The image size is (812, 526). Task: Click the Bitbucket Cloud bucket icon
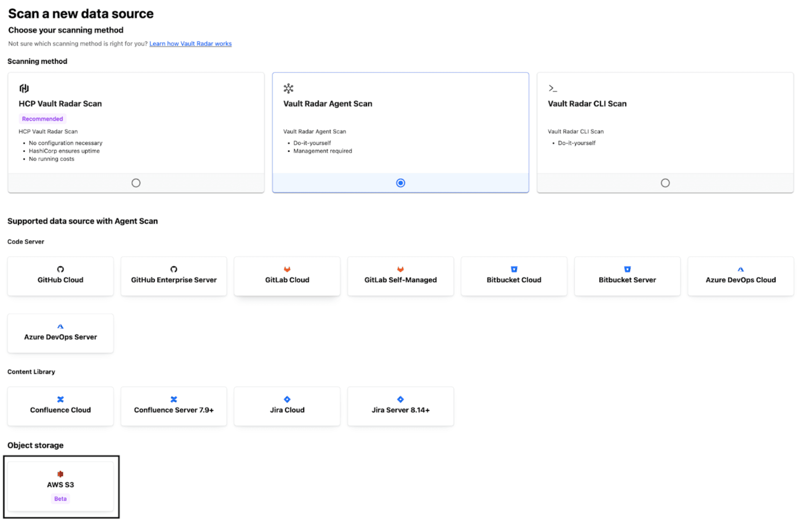(514, 269)
